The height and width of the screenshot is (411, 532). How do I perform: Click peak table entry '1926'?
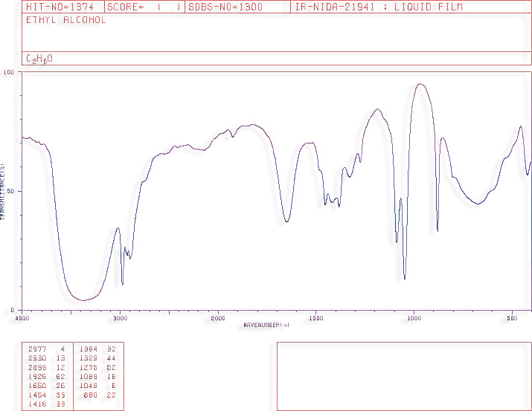click(37, 376)
